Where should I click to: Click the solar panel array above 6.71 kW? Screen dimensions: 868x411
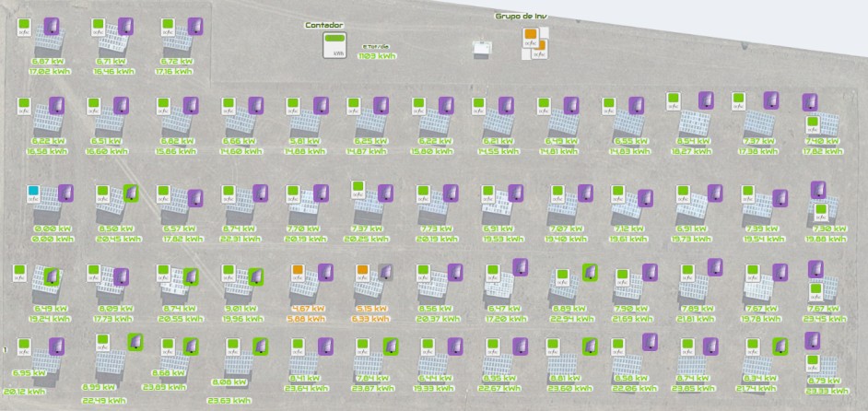coord(111,43)
